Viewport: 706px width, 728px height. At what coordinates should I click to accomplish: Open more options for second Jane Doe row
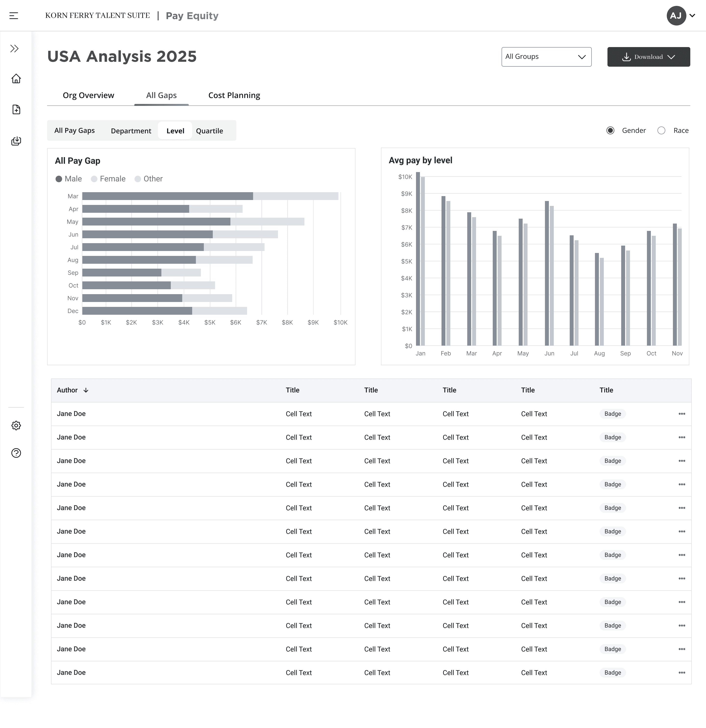click(682, 438)
